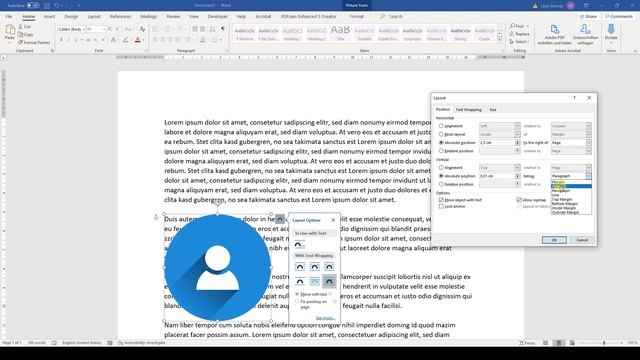Apply the Title style from gallery
The image size is (640, 360).
coord(340,33)
